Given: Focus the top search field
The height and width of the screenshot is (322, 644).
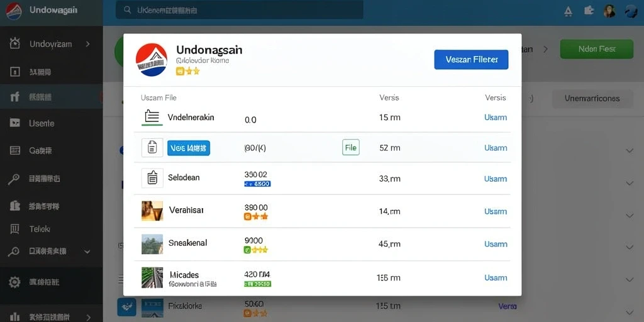Looking at the screenshot, I should click(240, 10).
